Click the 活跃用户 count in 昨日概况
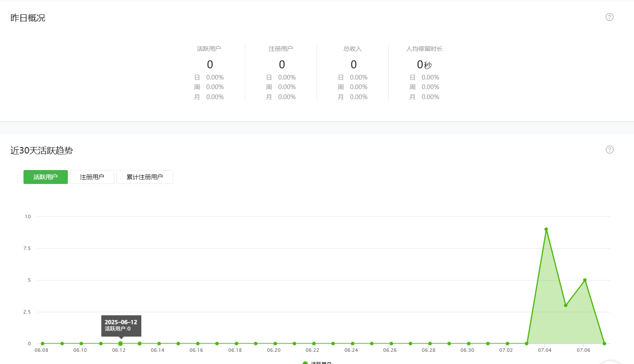This screenshot has height=364, width=634. coord(210,65)
